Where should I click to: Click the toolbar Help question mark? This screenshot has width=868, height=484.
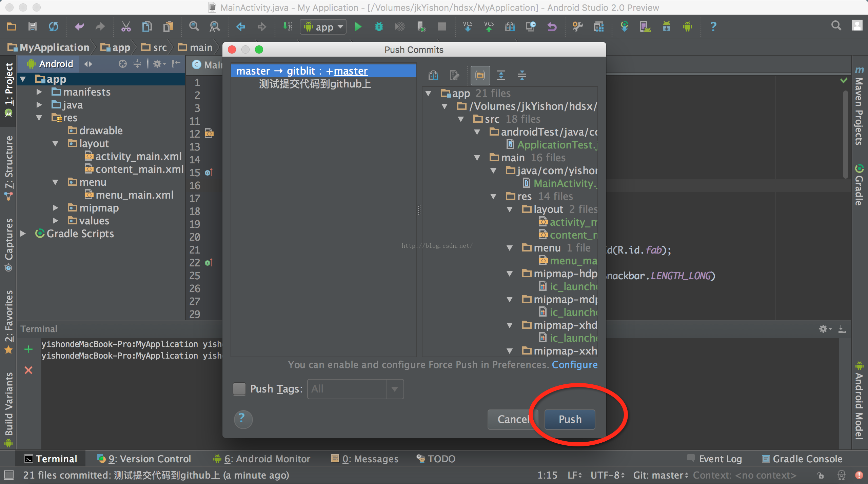[x=713, y=26]
